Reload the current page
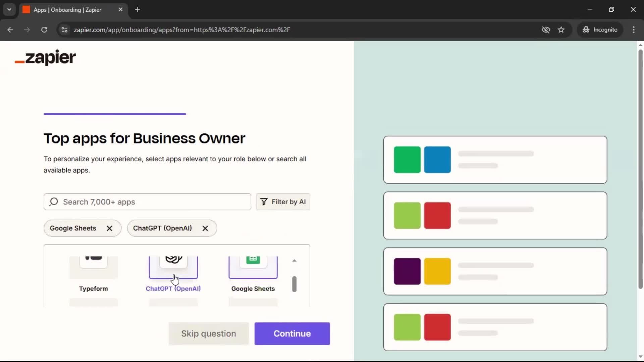644x362 pixels. (44, 29)
